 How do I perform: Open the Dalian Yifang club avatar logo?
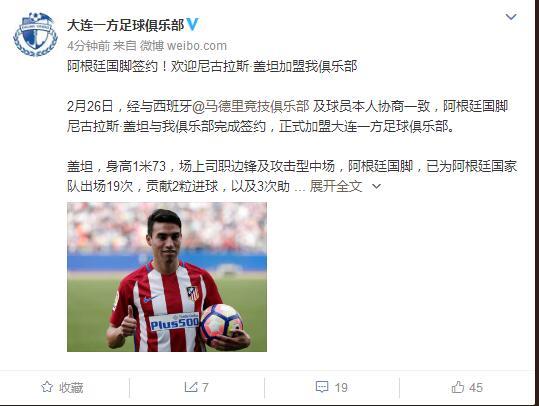click(35, 34)
